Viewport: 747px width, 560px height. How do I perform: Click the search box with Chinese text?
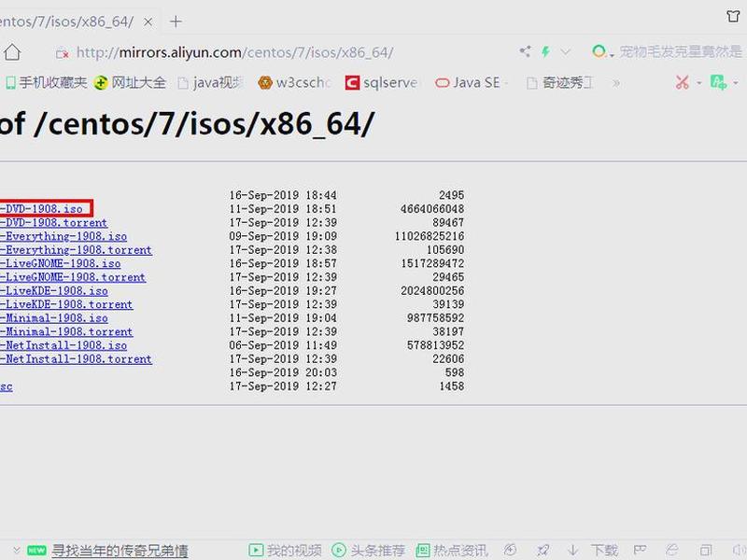point(681,51)
